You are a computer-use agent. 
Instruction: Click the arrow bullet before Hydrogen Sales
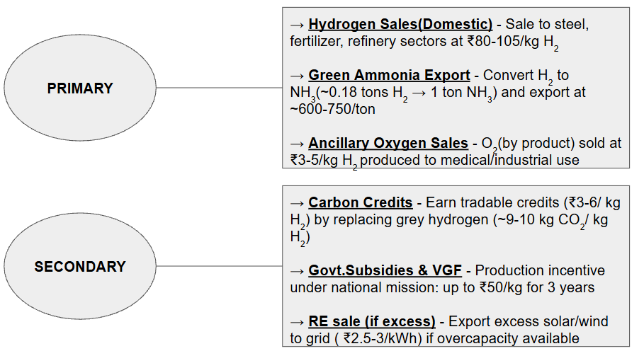(x=298, y=25)
